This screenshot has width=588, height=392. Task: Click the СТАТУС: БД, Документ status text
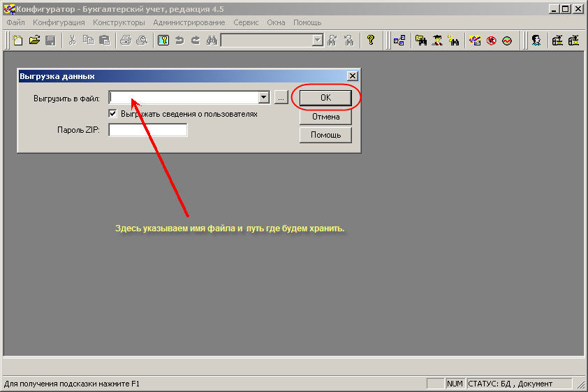point(510,384)
